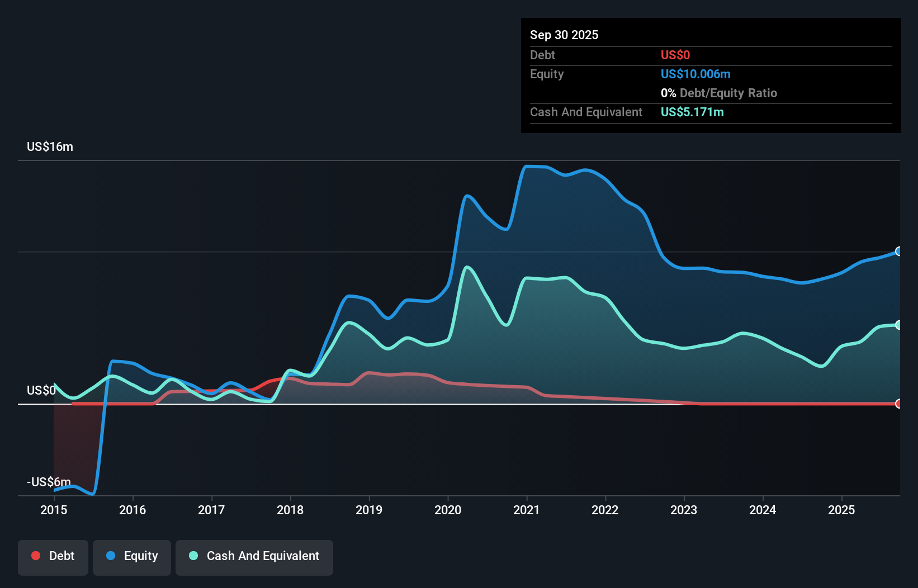Select the Debt endpoint marker near zero line

click(x=898, y=402)
